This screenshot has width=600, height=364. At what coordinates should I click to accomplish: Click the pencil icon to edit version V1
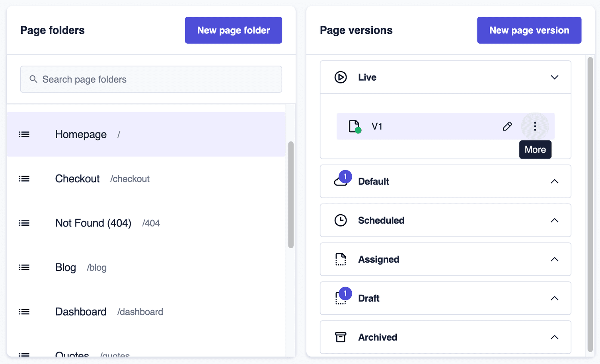[507, 126]
